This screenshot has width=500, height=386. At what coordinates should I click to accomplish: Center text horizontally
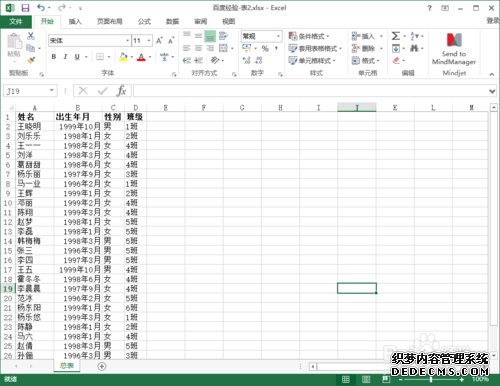(198, 48)
